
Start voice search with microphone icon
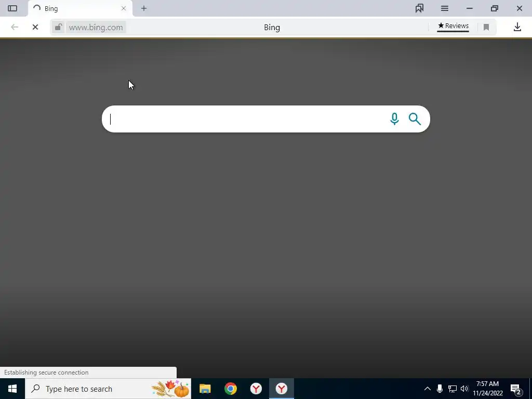tap(394, 119)
